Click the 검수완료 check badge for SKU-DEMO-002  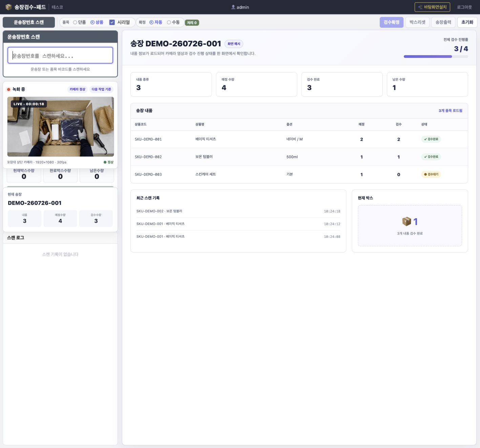pos(431,157)
